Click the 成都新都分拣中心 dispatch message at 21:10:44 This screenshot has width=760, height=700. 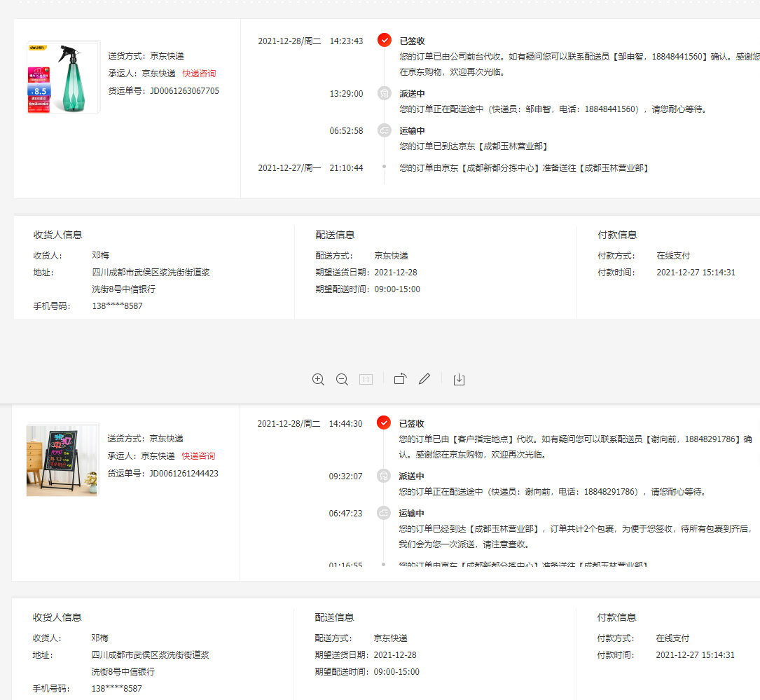(524, 167)
